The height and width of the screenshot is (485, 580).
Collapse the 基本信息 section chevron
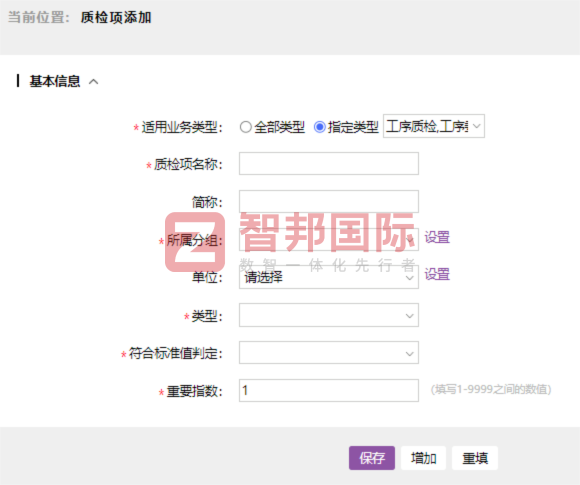tap(94, 81)
